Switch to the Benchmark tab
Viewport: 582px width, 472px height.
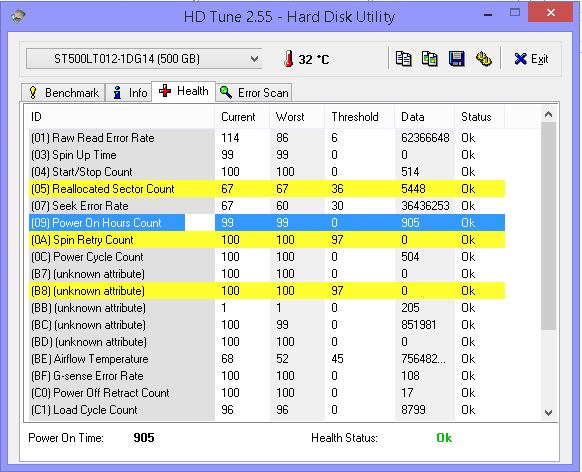click(63, 92)
